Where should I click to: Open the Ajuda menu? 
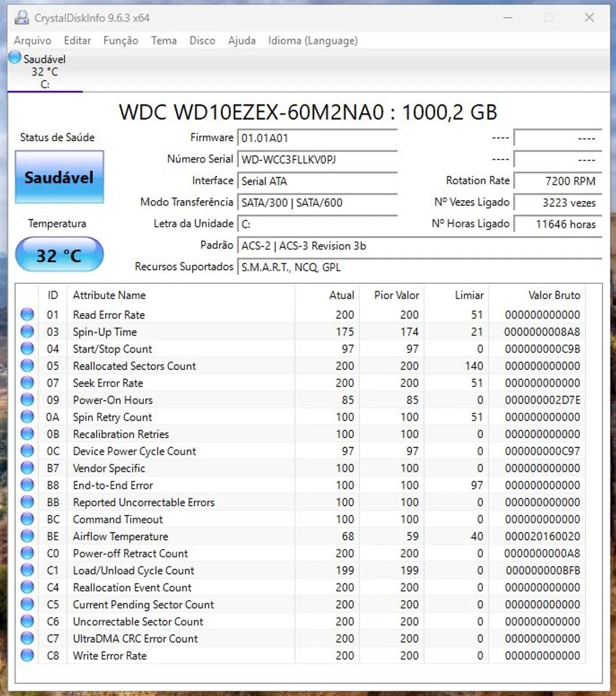(x=242, y=41)
